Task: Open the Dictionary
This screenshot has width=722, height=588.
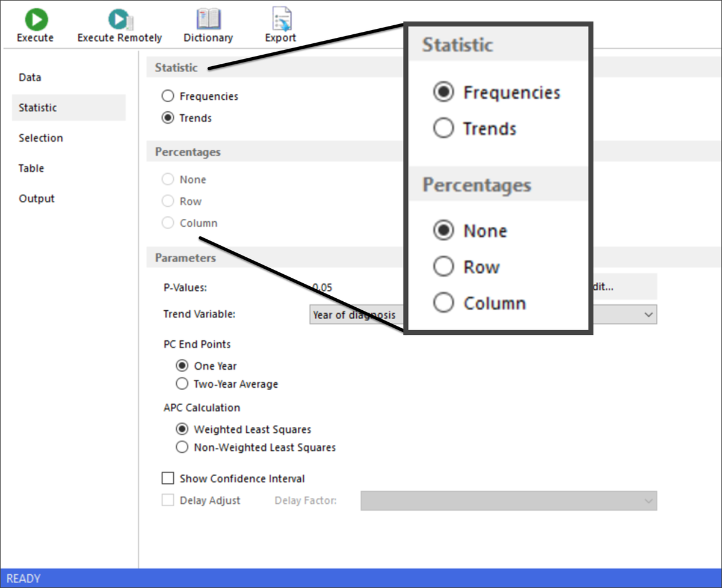Action: tap(208, 24)
